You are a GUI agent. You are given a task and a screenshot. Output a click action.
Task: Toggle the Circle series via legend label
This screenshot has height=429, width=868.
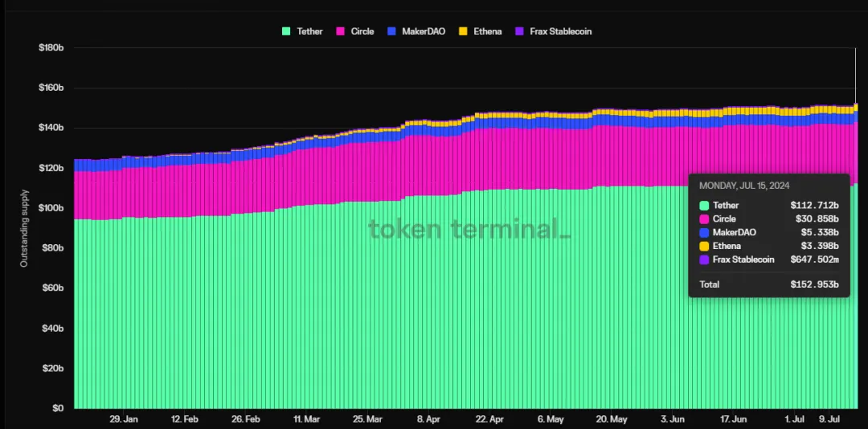point(362,31)
